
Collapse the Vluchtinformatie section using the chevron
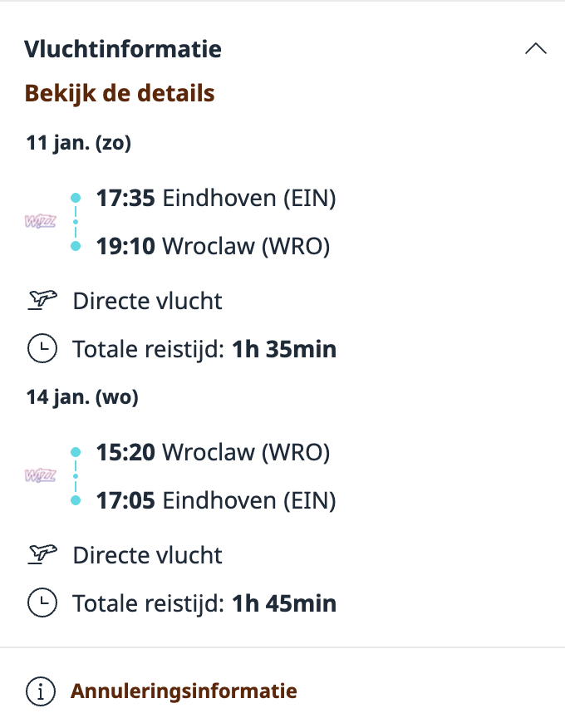pyautogui.click(x=536, y=48)
